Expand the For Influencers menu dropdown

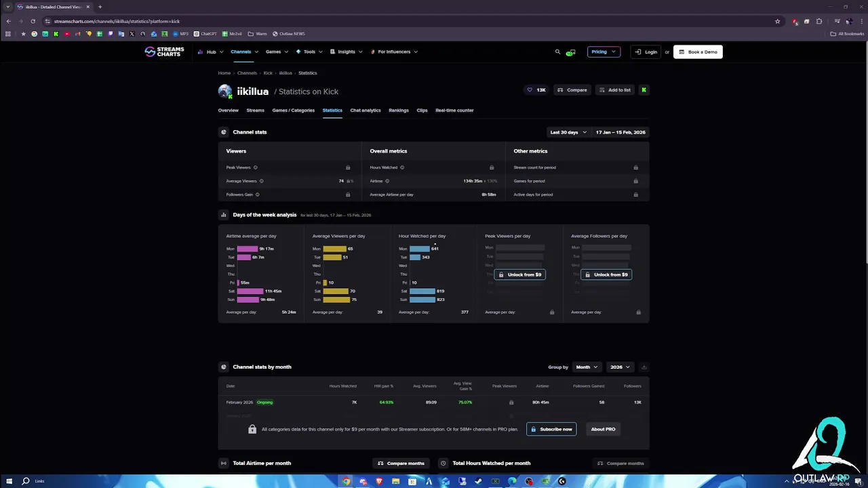394,52
